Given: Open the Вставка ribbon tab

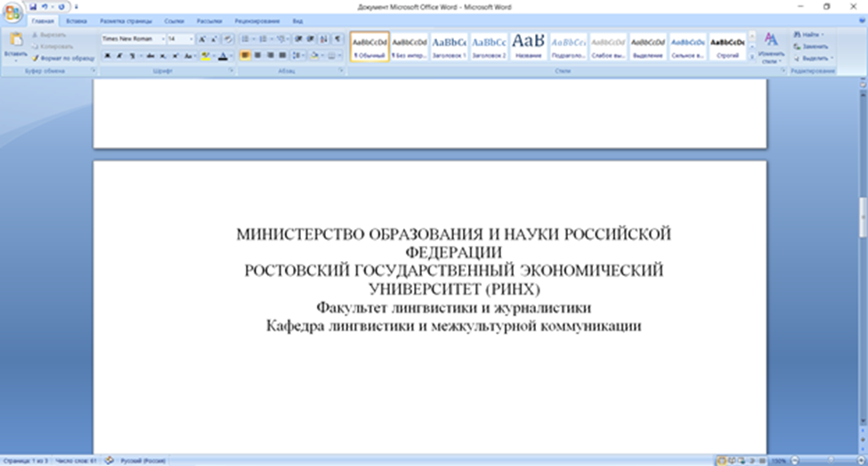Looking at the screenshot, I should pos(77,21).
